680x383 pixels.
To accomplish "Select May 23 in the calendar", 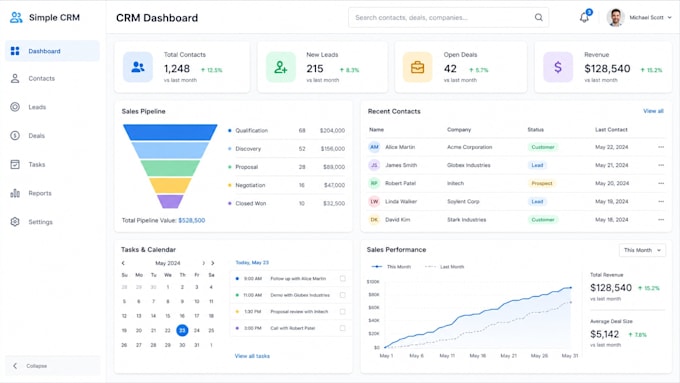I will tap(182, 331).
